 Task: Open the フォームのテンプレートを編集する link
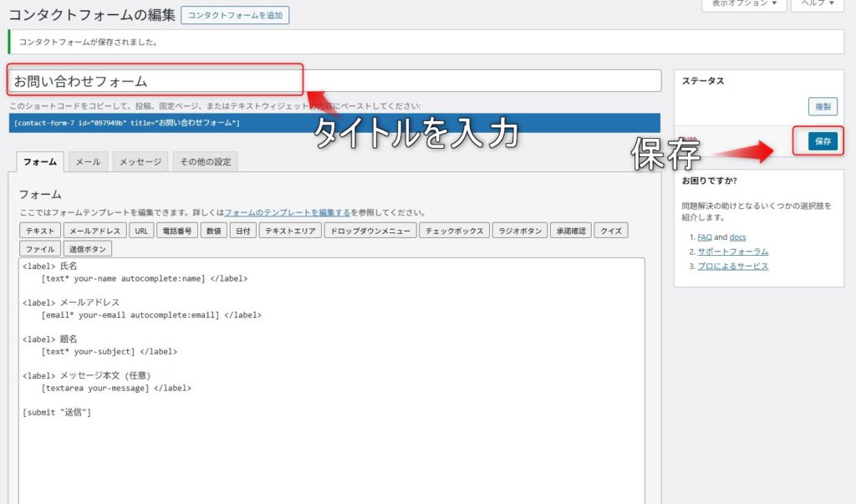pyautogui.click(x=287, y=212)
